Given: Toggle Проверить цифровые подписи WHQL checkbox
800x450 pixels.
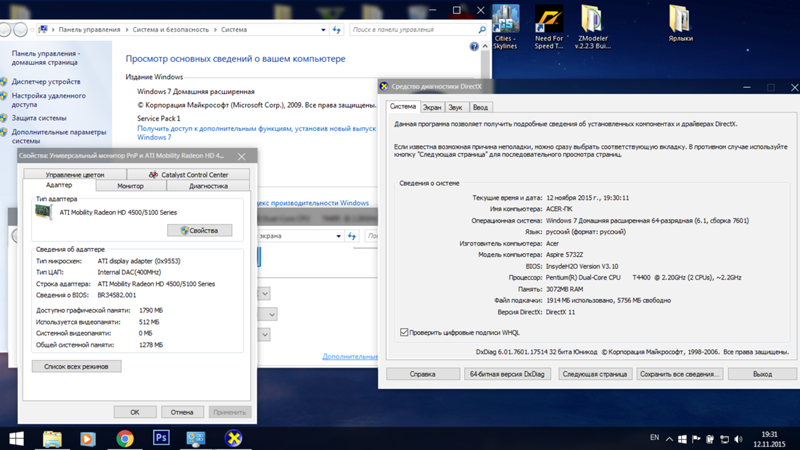Looking at the screenshot, I should (404, 332).
